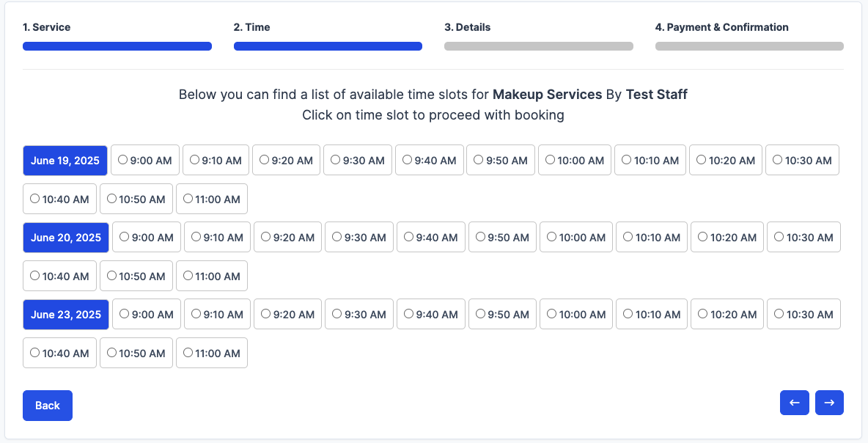Select 10:50 AM on June 23, 2025
Screen dimensions: 868x443
(136, 353)
